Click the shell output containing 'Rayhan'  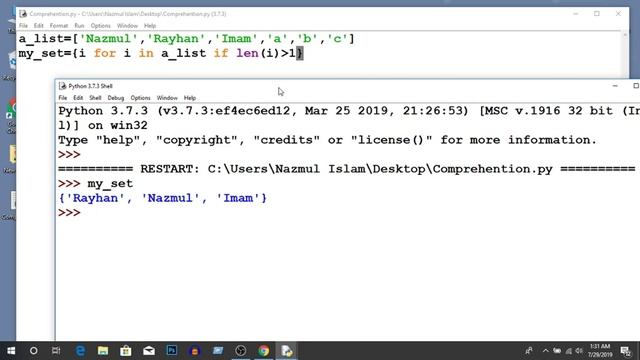[x=162, y=198]
